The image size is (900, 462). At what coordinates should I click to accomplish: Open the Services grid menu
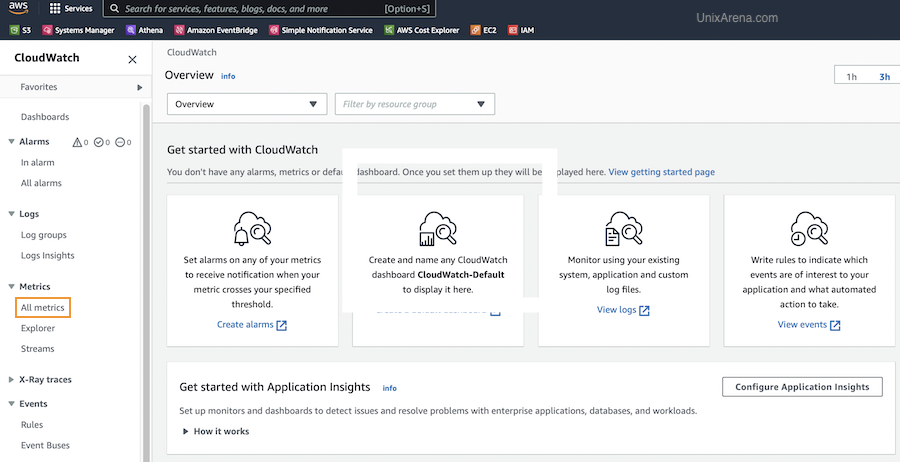(71, 9)
